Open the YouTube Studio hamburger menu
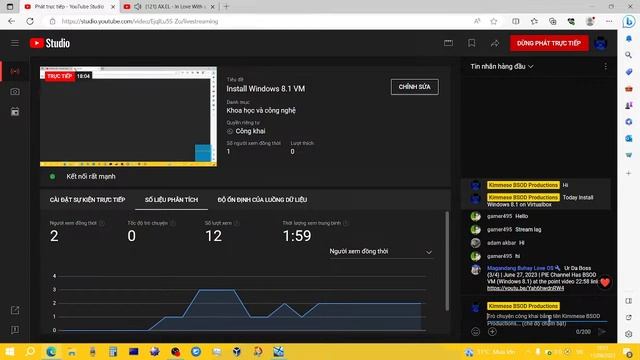 coord(15,43)
